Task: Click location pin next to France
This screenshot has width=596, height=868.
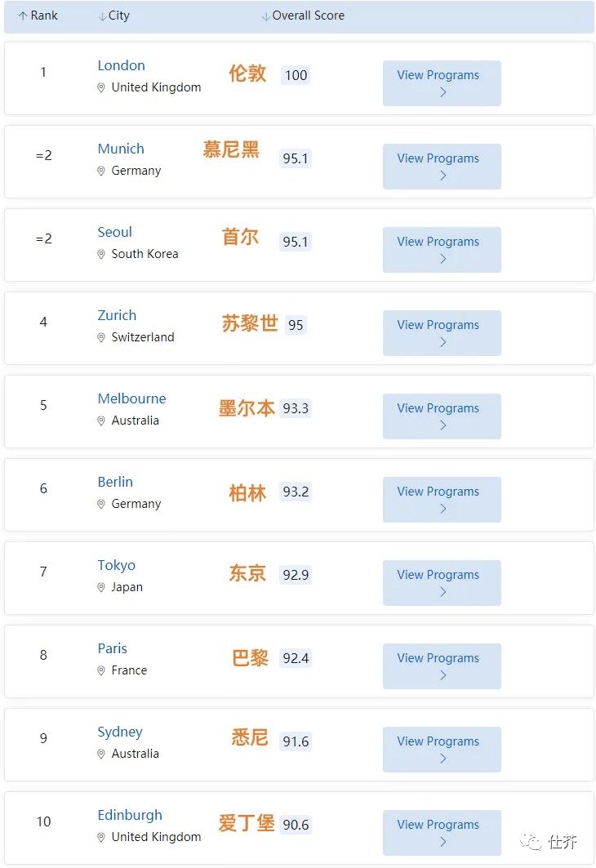Action: (x=101, y=670)
